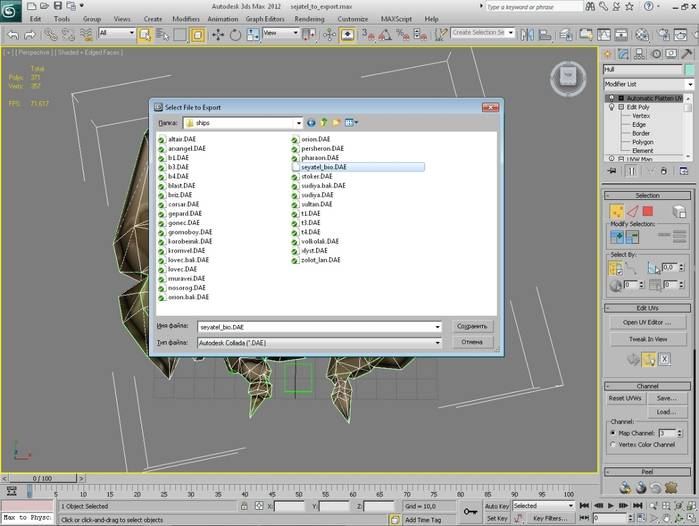Choose Vertex sub-object icon in Selection rollout
Screen dimensions: 699x526
coord(617,211)
